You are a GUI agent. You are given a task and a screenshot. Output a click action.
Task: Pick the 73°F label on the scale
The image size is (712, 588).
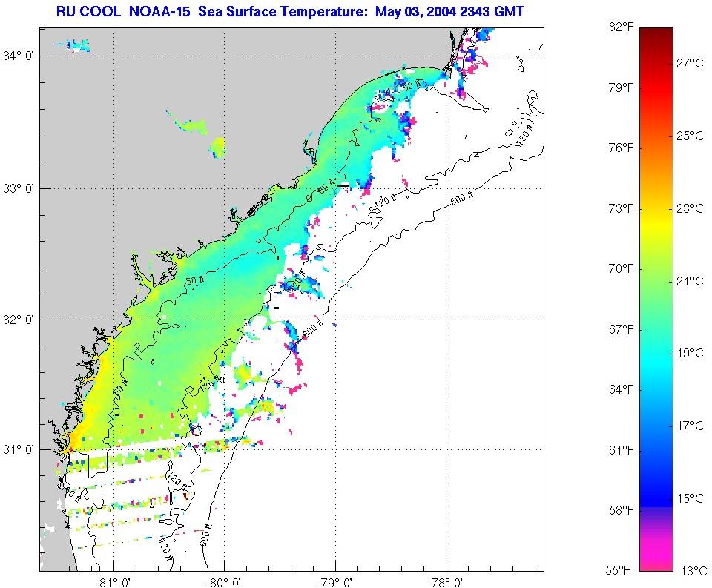(x=621, y=208)
